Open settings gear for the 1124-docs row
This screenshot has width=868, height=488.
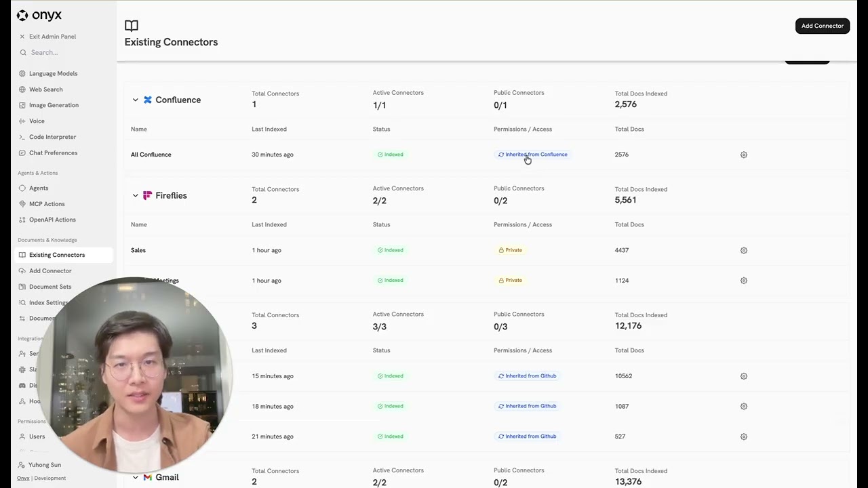[x=744, y=281]
